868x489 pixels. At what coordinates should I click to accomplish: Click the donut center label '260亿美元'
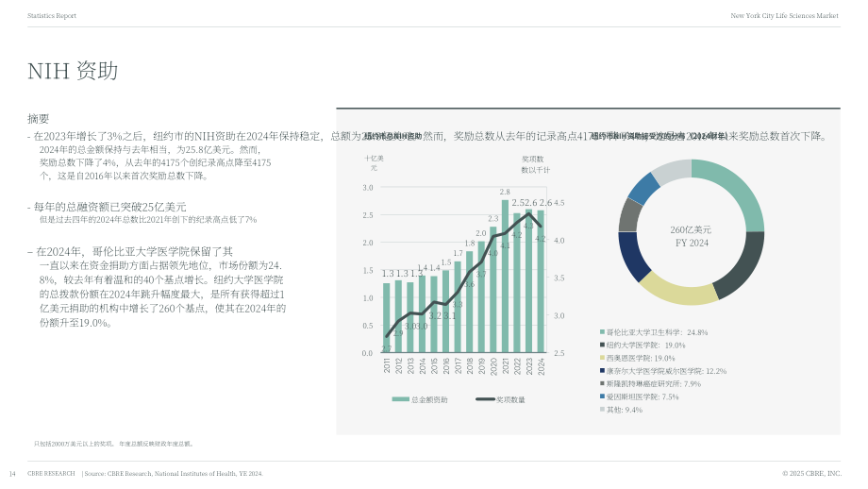[x=691, y=229]
